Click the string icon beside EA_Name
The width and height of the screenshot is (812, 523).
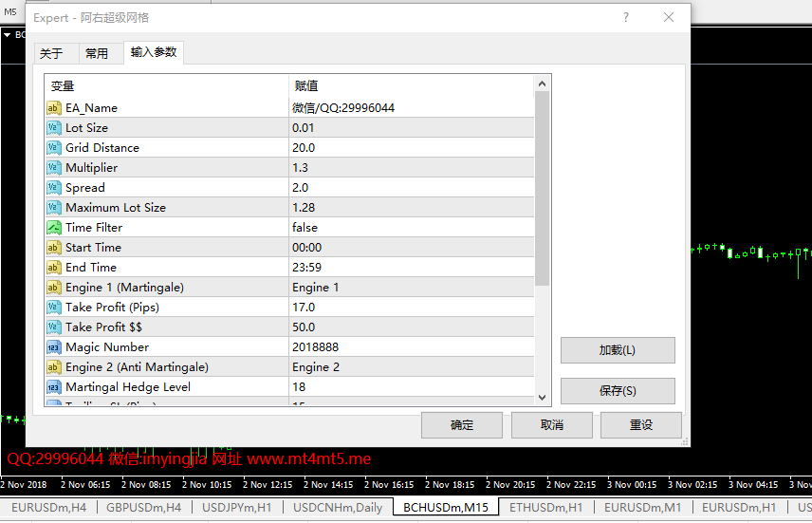(x=54, y=108)
